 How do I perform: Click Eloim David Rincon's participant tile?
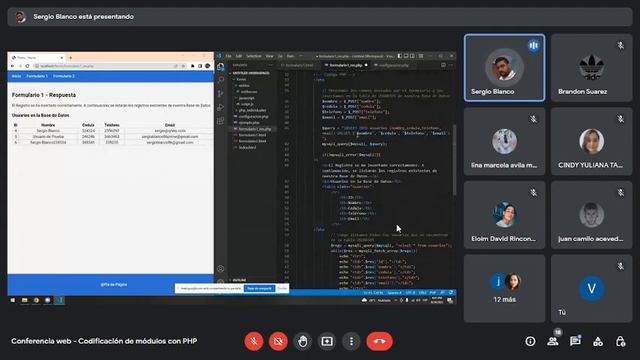(504, 215)
